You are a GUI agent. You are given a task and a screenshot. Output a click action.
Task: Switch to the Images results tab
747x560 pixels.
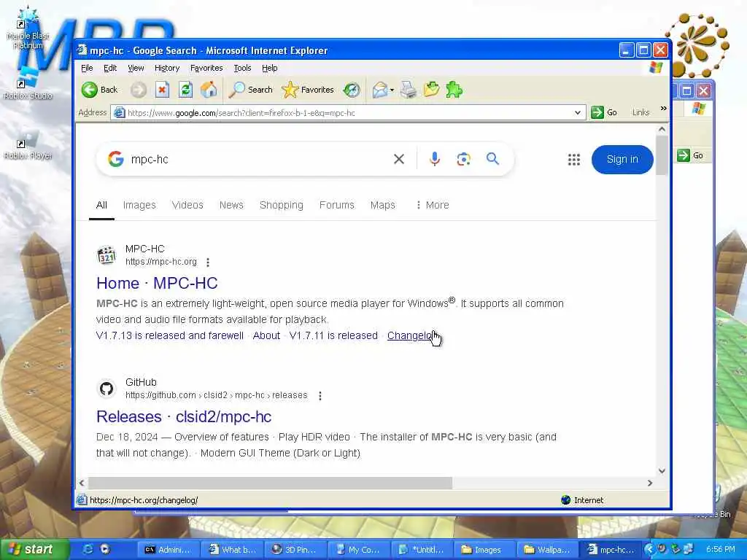pos(139,205)
